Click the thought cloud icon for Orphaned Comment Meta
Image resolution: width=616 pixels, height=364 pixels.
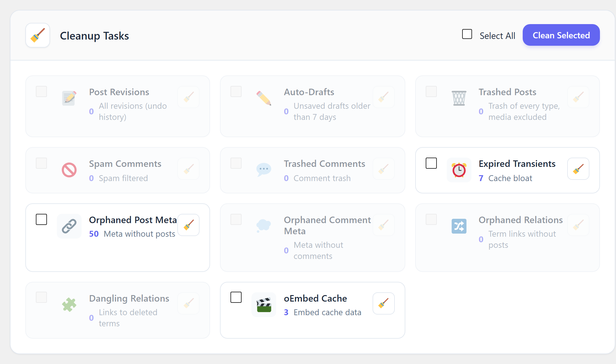[x=264, y=226]
